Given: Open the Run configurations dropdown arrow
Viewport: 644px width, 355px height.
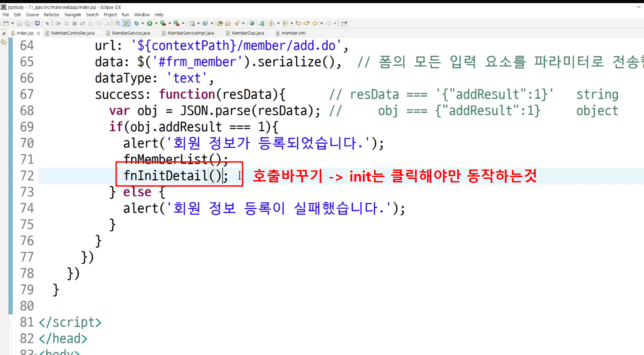Looking at the screenshot, I should click(156, 23).
